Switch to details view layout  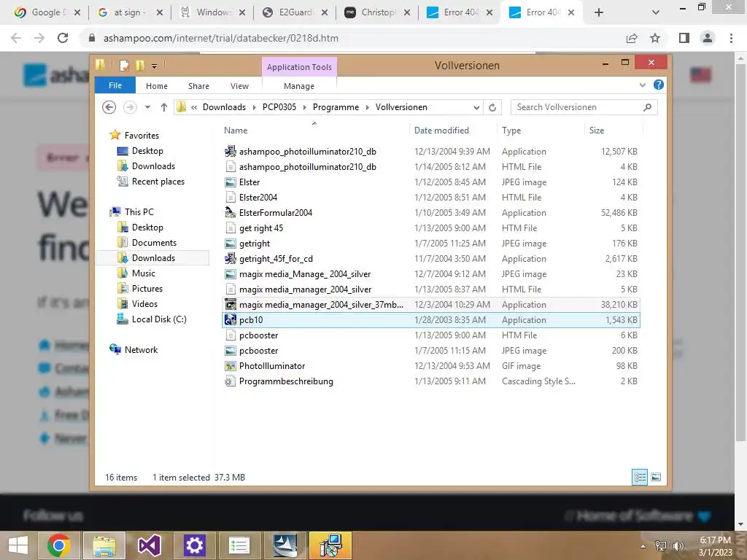pyautogui.click(x=640, y=477)
